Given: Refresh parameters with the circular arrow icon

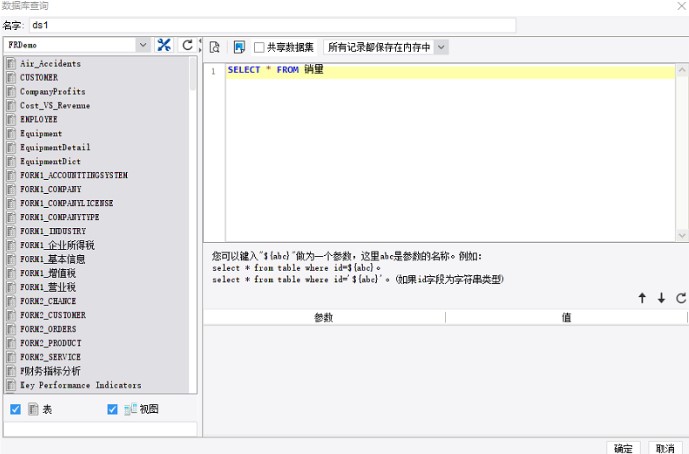Looking at the screenshot, I should pyautogui.click(x=681, y=298).
